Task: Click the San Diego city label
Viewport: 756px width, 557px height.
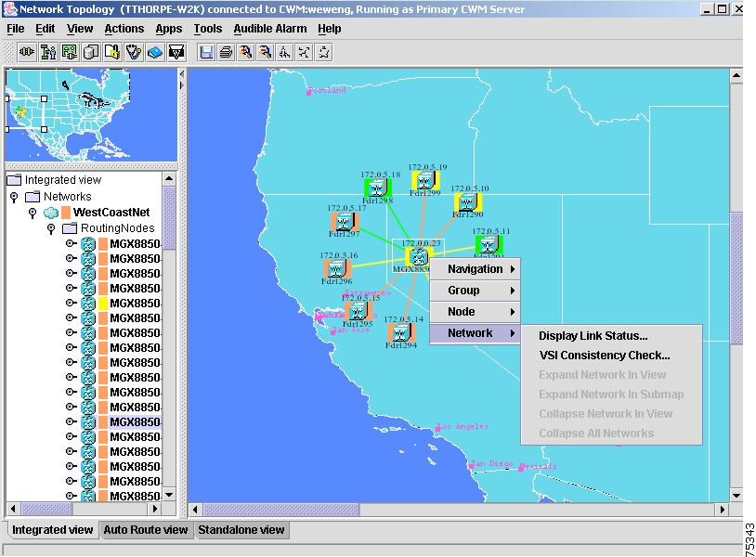Action: (490, 463)
